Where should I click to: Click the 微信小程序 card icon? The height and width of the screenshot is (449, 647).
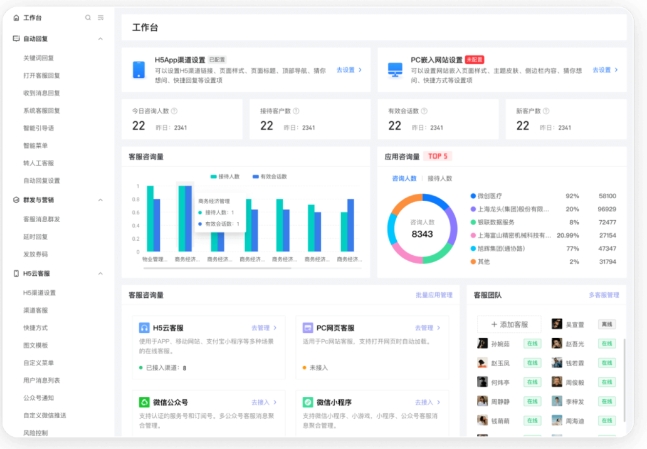[x=306, y=402]
